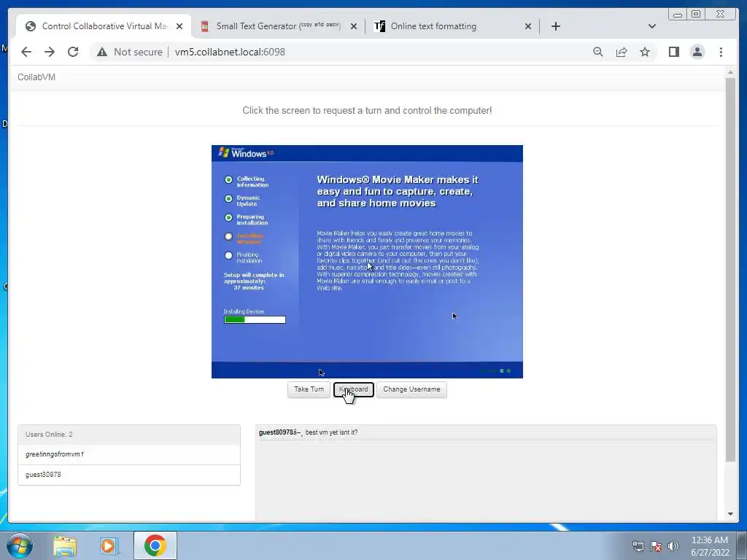Click the Windows XP setup VM screen
This screenshot has height=560, width=747.
[x=367, y=262]
